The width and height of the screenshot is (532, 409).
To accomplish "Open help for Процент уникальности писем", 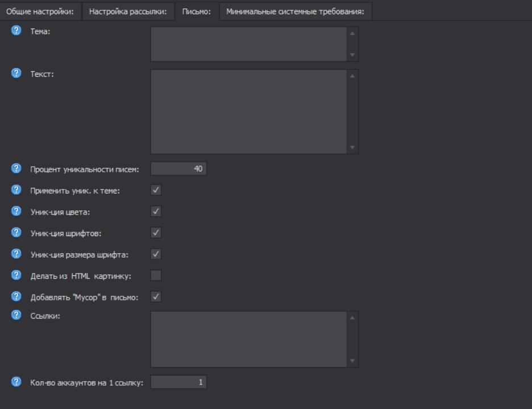I will [x=15, y=168].
